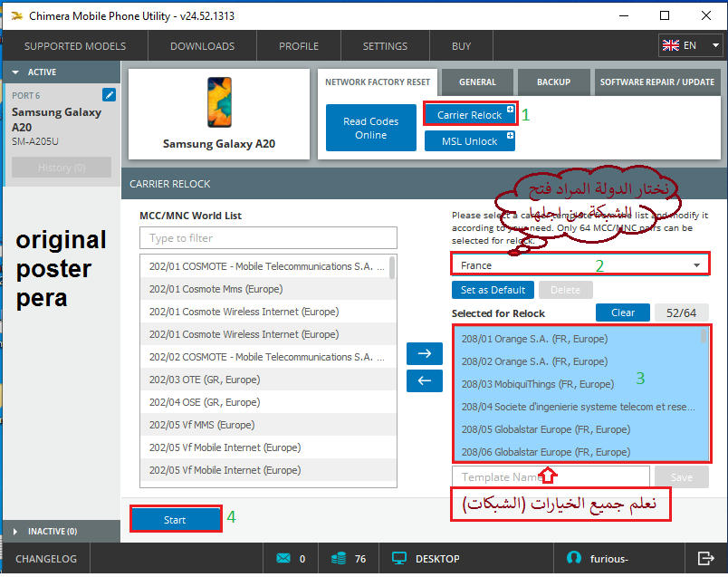Image resolution: width=728 pixels, height=577 pixels.
Task: Open the messages envelope icon in status bar
Action: [282, 559]
